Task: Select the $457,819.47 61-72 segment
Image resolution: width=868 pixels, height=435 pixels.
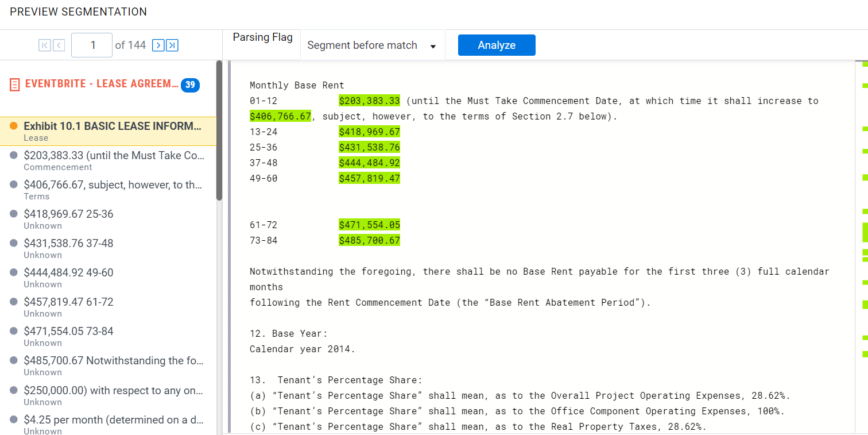Action: [x=108, y=307]
